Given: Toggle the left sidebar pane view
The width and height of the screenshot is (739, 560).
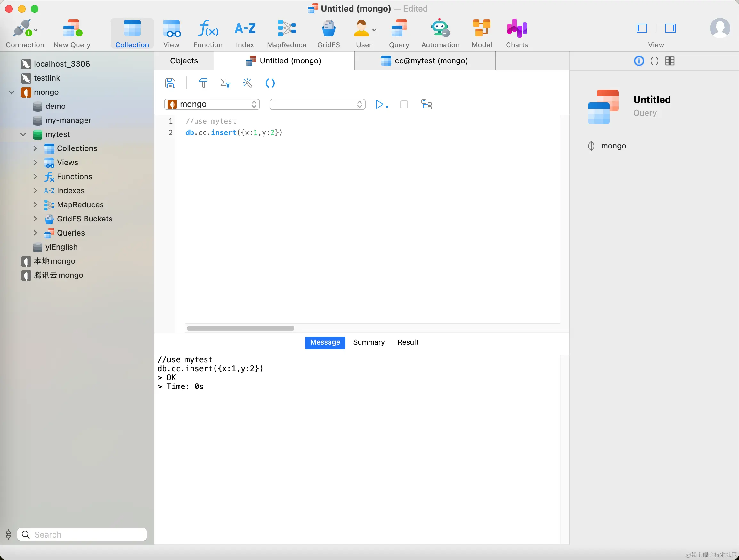Looking at the screenshot, I should click(x=641, y=28).
